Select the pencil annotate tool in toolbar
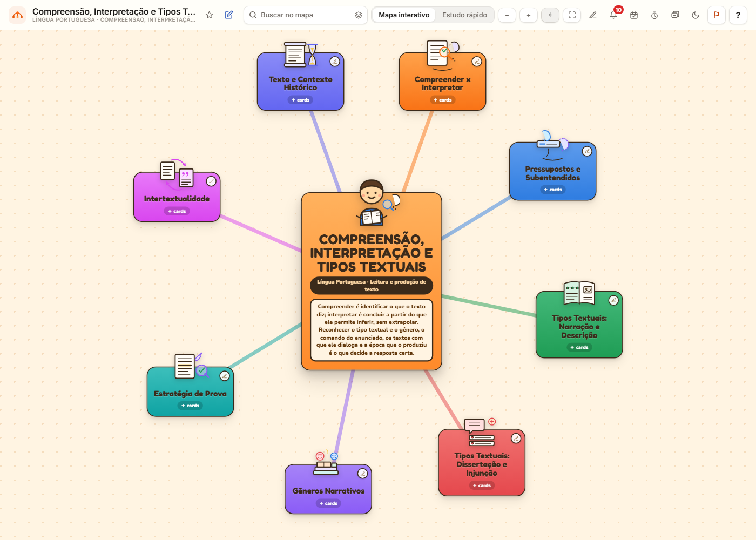This screenshot has width=756, height=540. (593, 15)
